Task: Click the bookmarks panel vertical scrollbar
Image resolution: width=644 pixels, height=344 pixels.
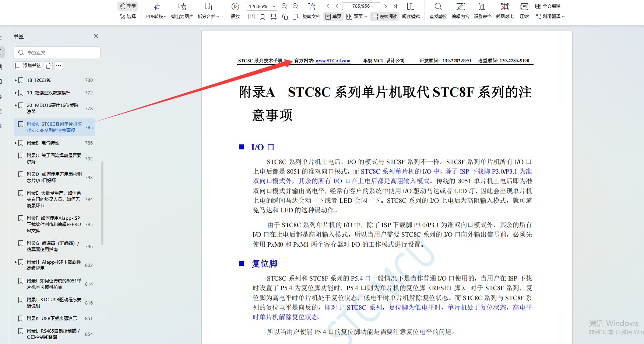Action: [x=102, y=203]
